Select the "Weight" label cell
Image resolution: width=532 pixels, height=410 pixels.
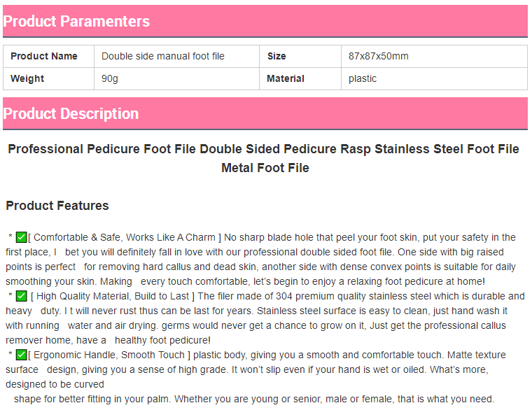click(27, 78)
